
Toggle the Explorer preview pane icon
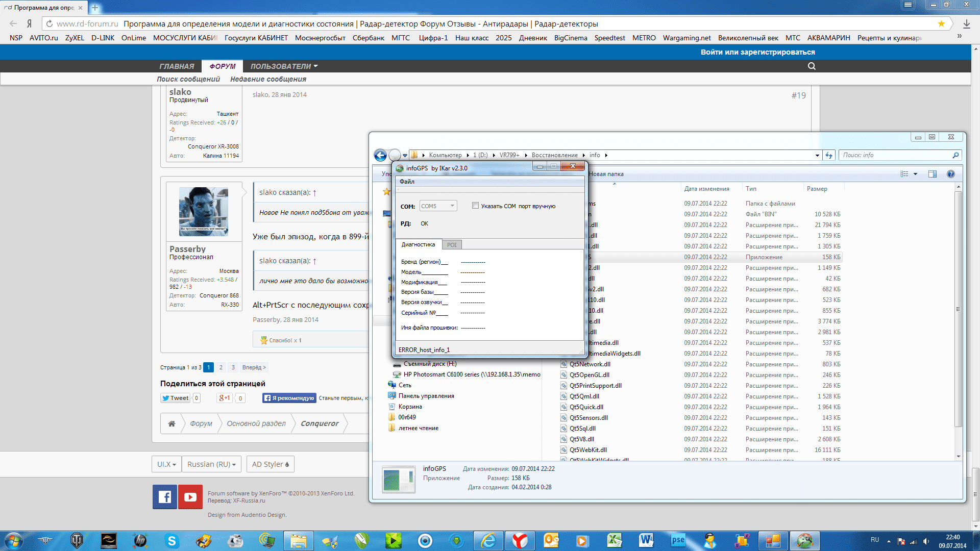(x=932, y=174)
